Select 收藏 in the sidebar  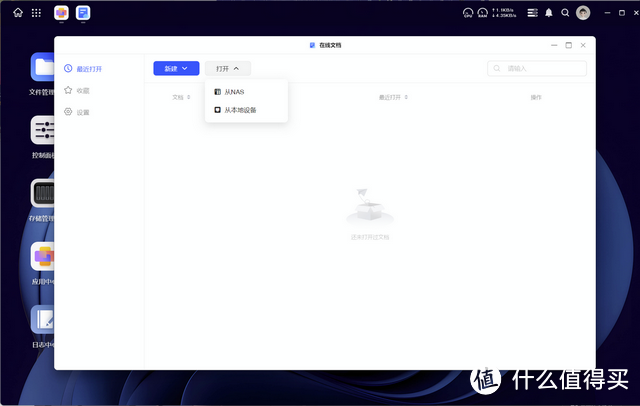coord(77,90)
